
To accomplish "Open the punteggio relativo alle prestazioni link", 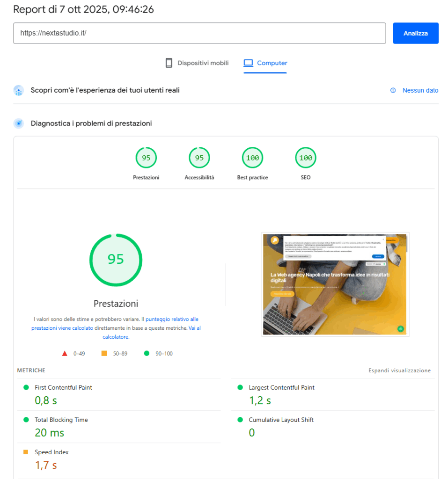I will (x=172, y=319).
